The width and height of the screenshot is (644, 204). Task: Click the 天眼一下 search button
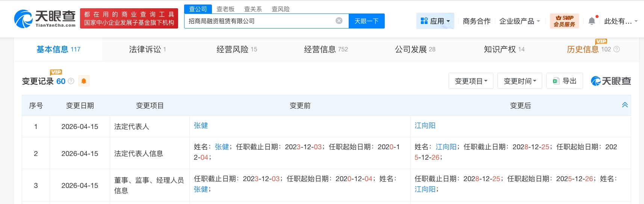[x=367, y=21]
